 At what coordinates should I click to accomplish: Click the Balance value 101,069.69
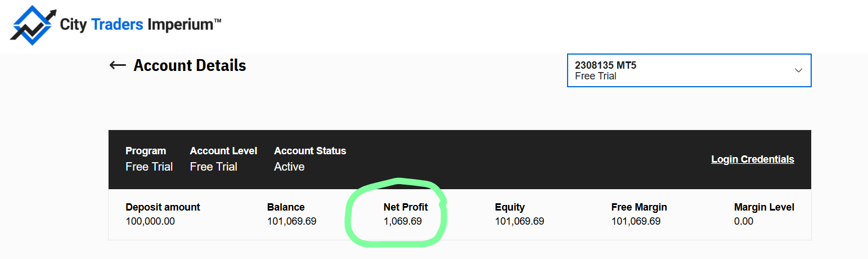click(291, 221)
